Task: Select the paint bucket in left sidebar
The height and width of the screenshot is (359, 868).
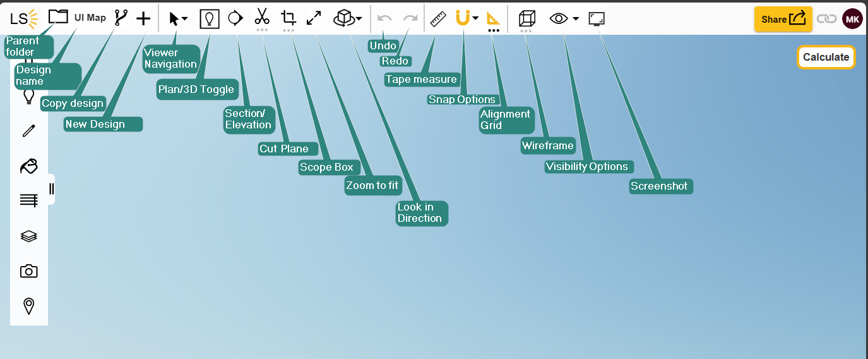Action: coord(28,166)
